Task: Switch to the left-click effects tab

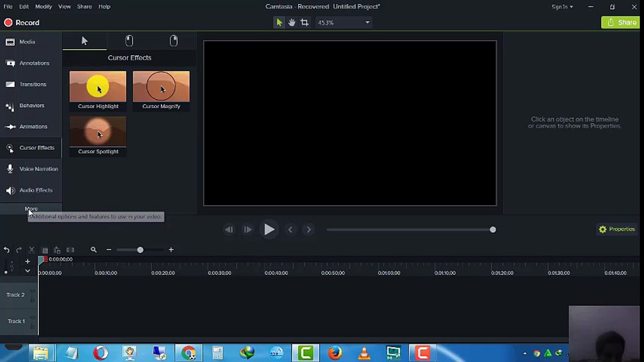Action: (129, 41)
